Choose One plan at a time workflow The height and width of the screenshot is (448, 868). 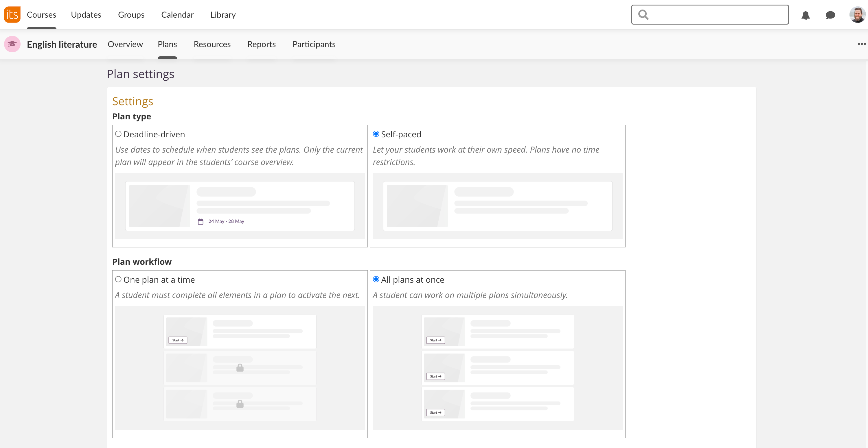tap(118, 279)
